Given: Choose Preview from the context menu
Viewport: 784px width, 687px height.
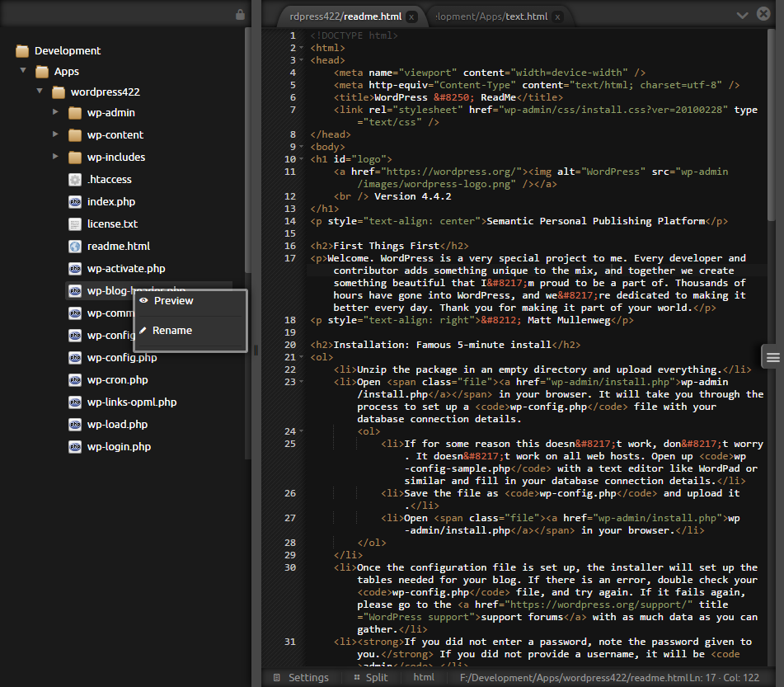Looking at the screenshot, I should 173,301.
